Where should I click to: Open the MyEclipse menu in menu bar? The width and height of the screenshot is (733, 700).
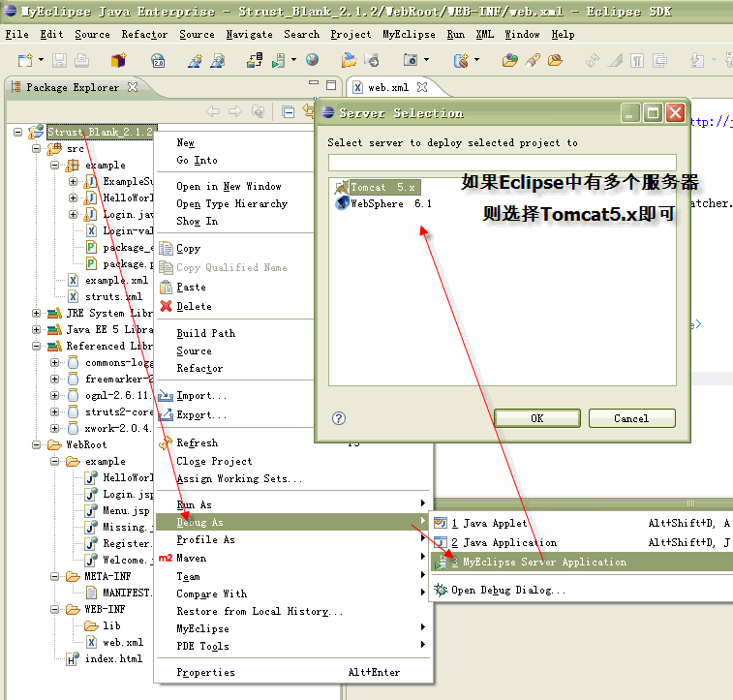[409, 34]
